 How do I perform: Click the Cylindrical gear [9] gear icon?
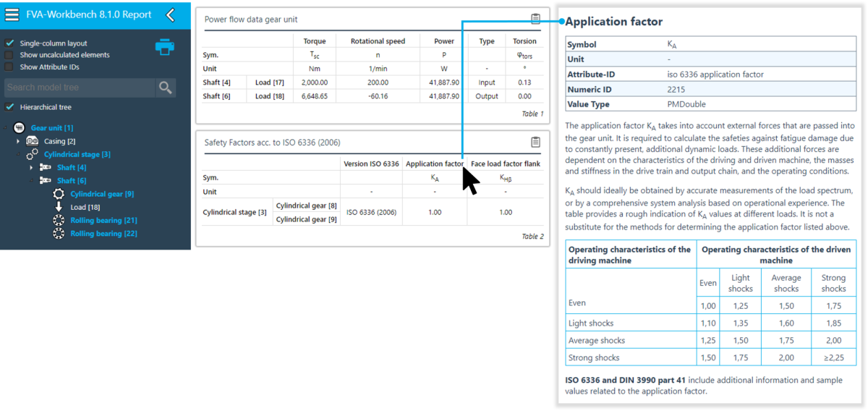coord(59,194)
